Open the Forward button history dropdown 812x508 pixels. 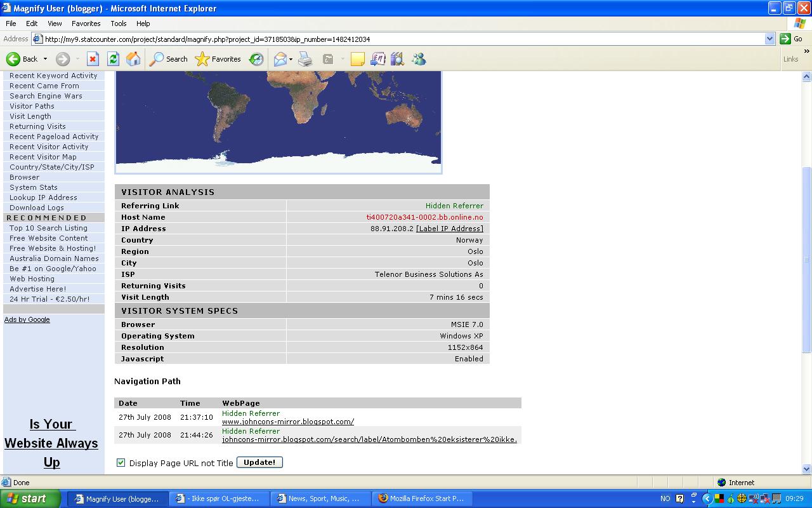tap(77, 59)
